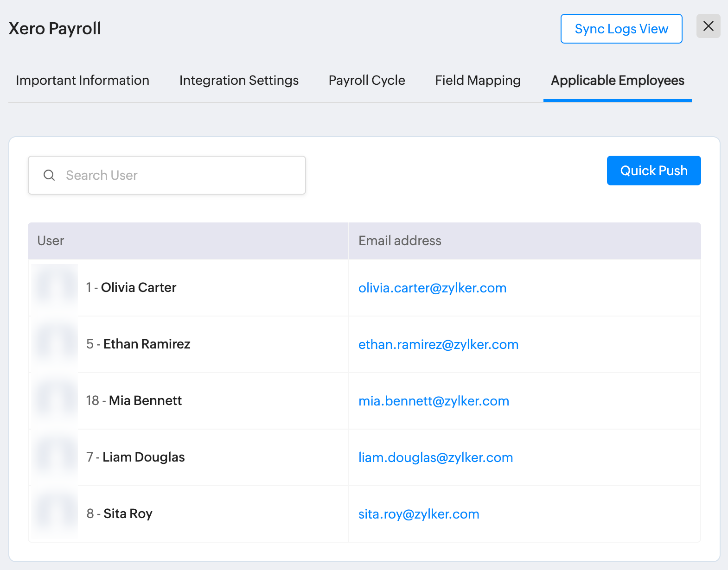Viewport: 728px width, 570px height.
Task: Switch to the Important Information tab
Action: 83,80
